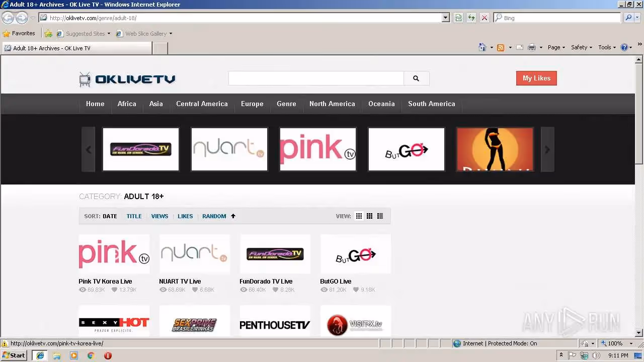
Task: Click the Add to Favorites Bar star icon
Action: coord(48,34)
